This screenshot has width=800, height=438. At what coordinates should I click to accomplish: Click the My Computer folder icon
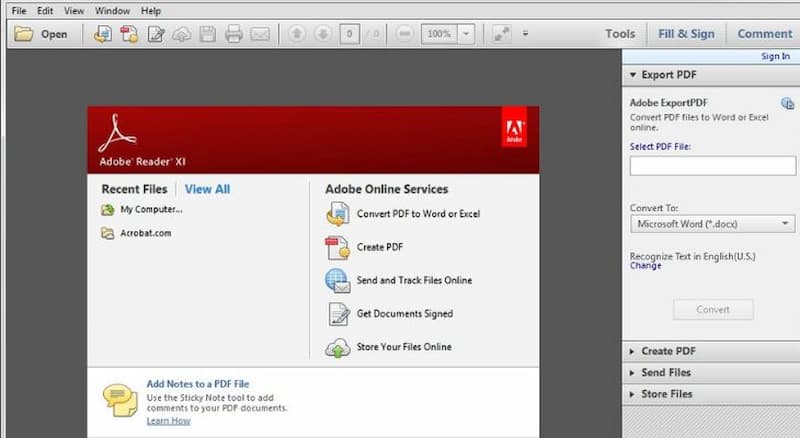(x=108, y=209)
